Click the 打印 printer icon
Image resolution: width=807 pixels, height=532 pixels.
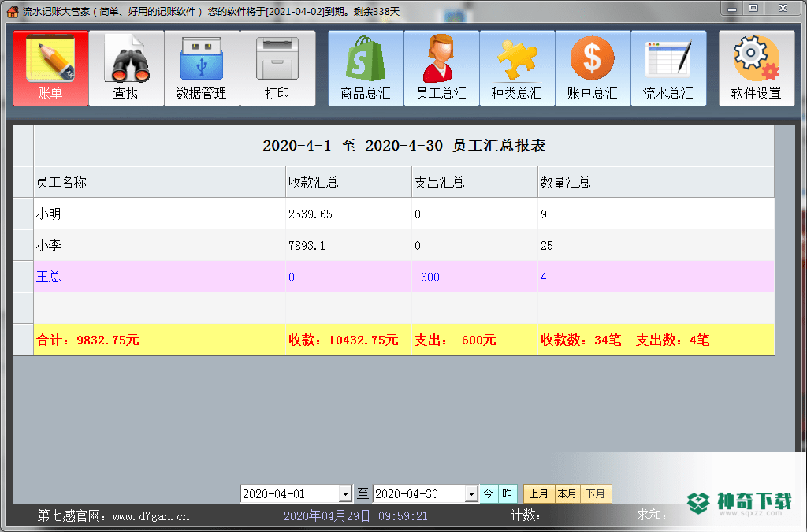point(277,69)
